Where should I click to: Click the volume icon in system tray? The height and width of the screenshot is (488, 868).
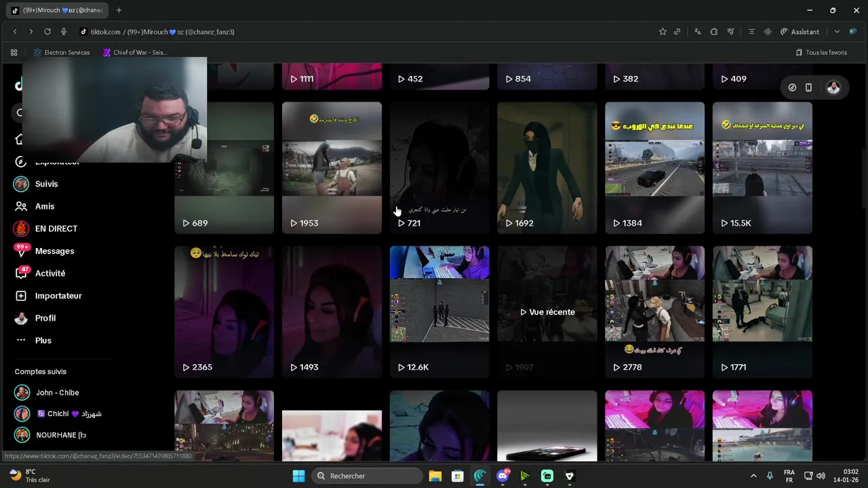click(x=821, y=476)
